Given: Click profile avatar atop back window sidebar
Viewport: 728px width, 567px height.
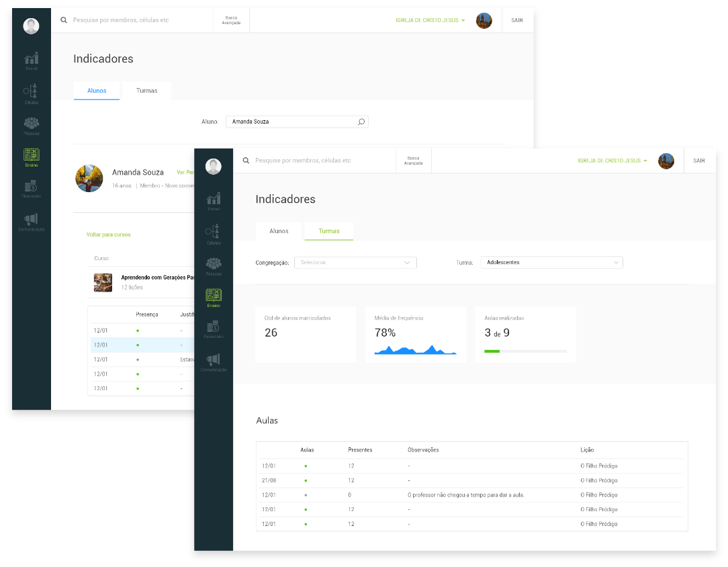Looking at the screenshot, I should pyautogui.click(x=31, y=26).
